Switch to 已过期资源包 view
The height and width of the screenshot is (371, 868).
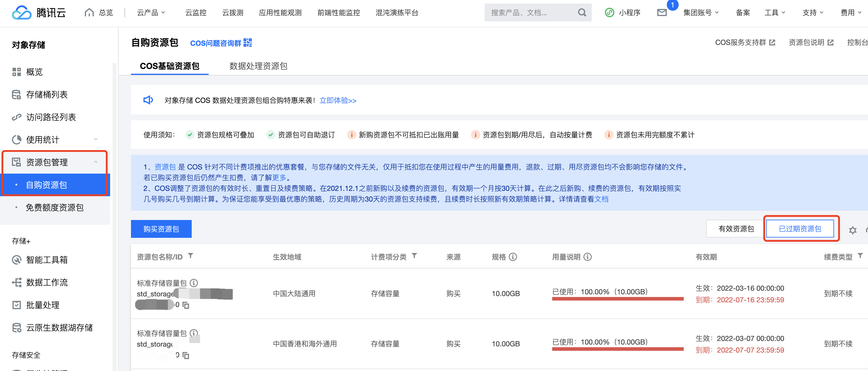(x=800, y=229)
